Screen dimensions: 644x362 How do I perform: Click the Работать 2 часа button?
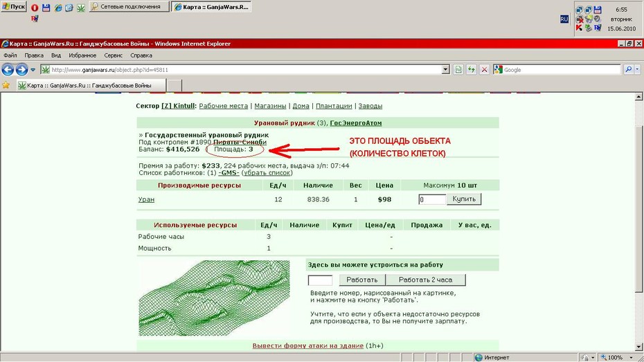425,280
